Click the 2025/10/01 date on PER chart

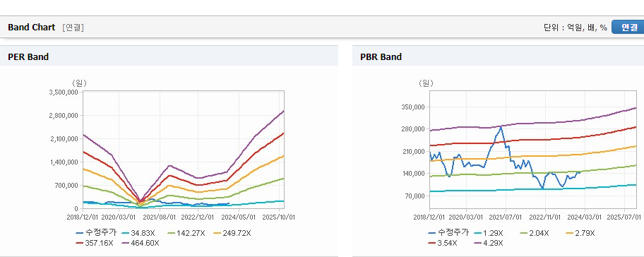click(x=279, y=217)
